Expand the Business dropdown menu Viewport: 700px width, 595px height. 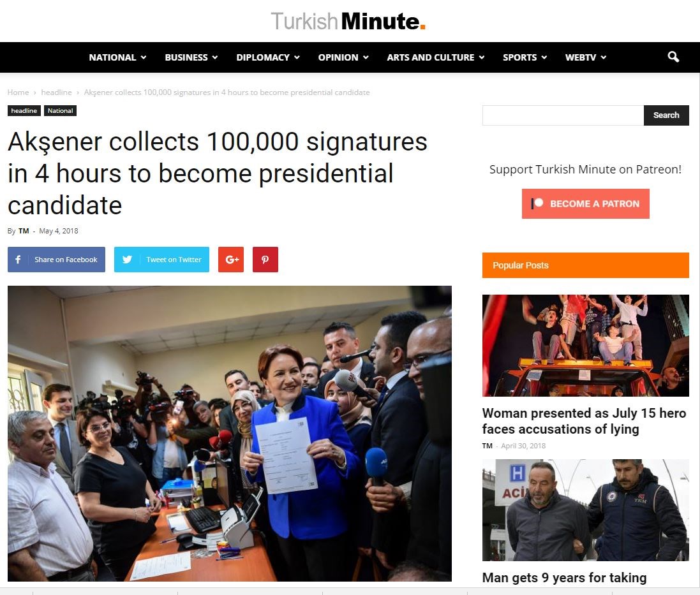click(191, 57)
